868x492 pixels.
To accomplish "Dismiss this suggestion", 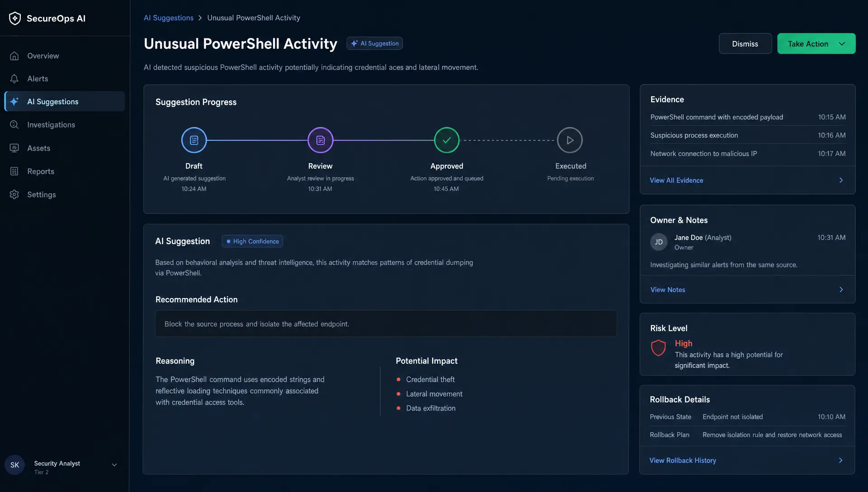I will coord(745,44).
